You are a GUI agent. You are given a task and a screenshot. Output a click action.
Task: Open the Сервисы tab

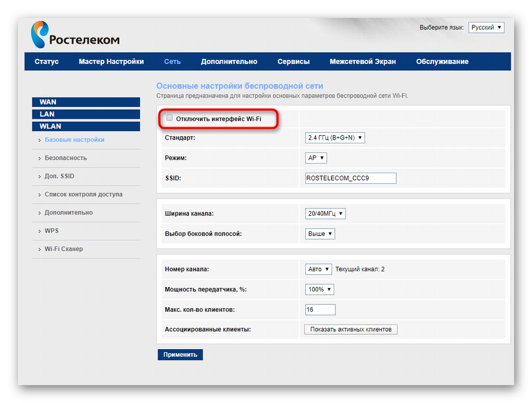pos(293,62)
